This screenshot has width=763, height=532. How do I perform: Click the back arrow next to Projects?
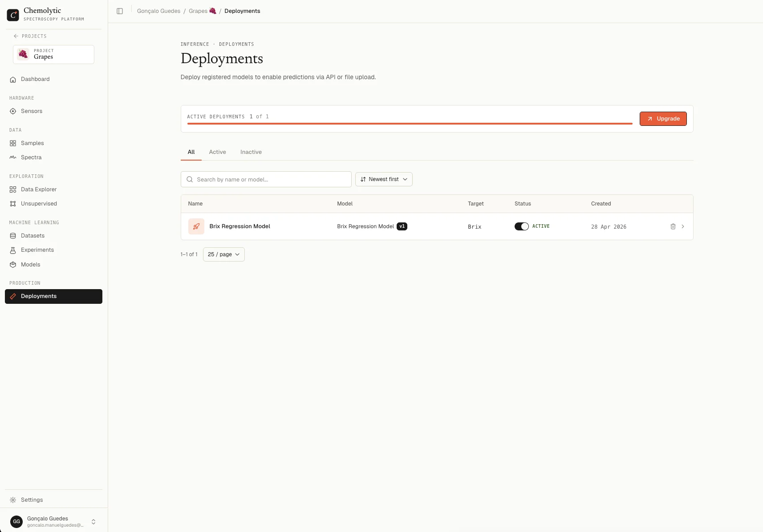16,36
